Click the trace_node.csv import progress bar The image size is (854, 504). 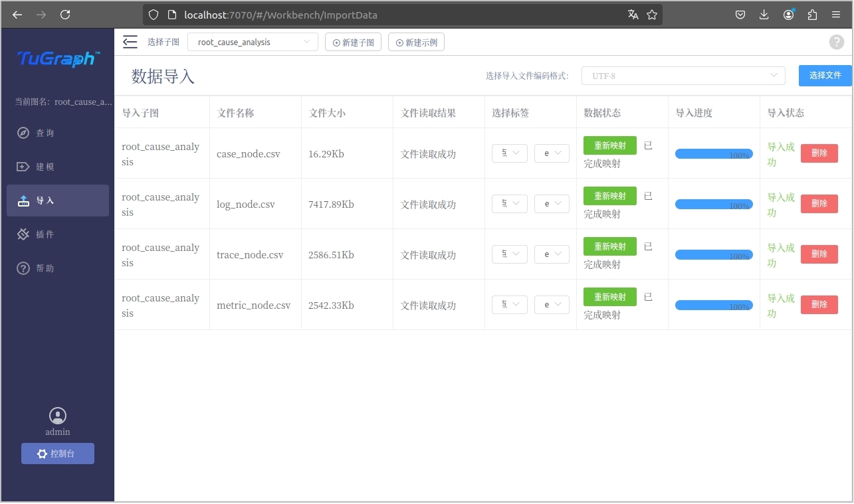[713, 254]
